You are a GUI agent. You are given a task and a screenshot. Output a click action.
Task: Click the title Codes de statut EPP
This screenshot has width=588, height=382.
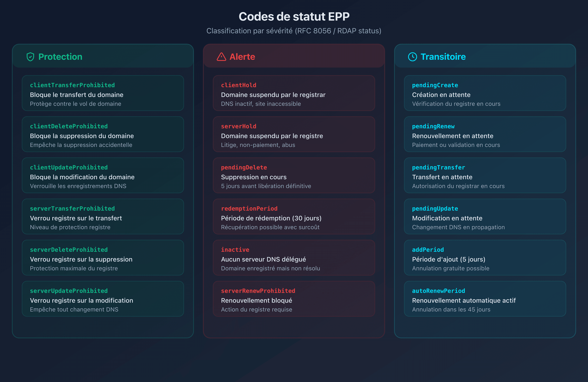click(294, 16)
